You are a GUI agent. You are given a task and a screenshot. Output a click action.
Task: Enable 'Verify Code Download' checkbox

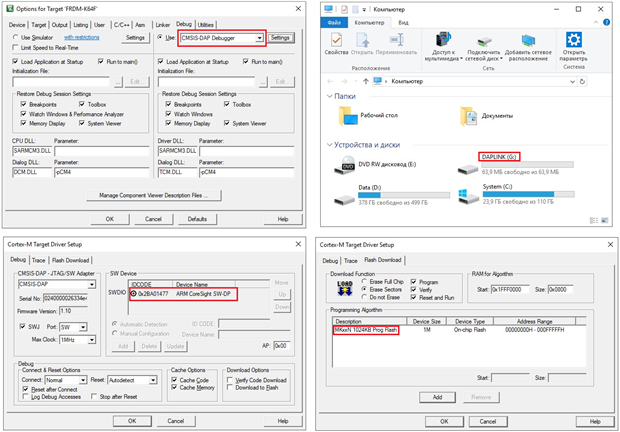click(x=230, y=380)
